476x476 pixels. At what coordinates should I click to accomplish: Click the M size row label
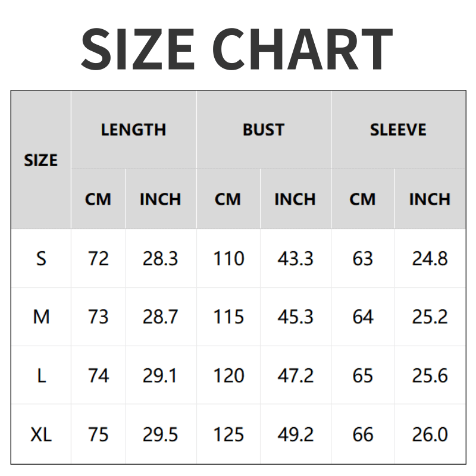[x=40, y=317]
